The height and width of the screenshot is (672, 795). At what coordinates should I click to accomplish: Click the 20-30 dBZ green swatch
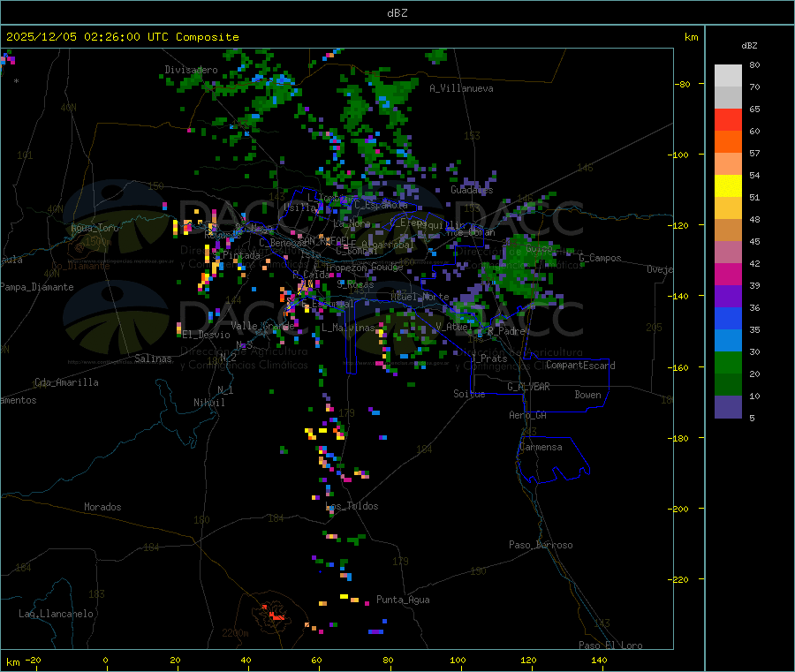pyautogui.click(x=728, y=362)
